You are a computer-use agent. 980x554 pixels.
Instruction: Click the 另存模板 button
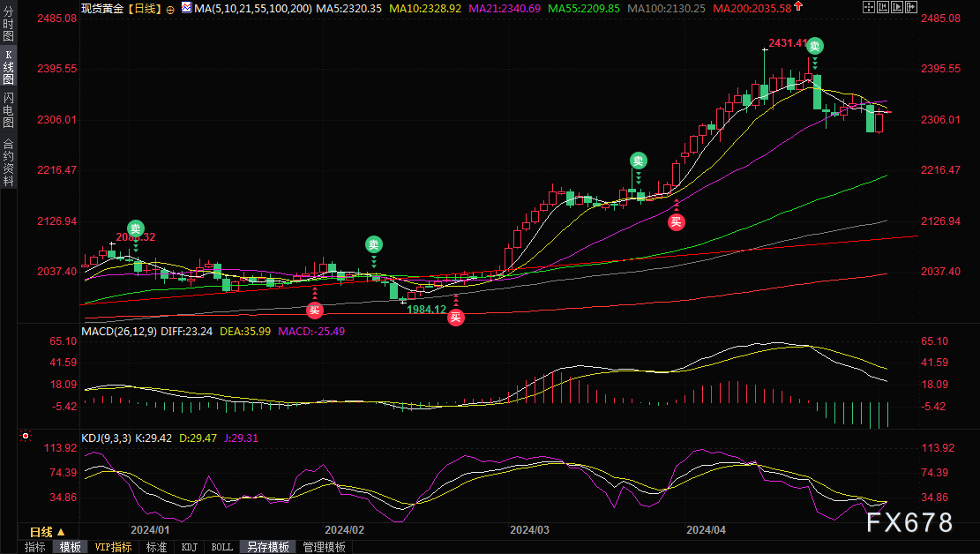(x=267, y=547)
